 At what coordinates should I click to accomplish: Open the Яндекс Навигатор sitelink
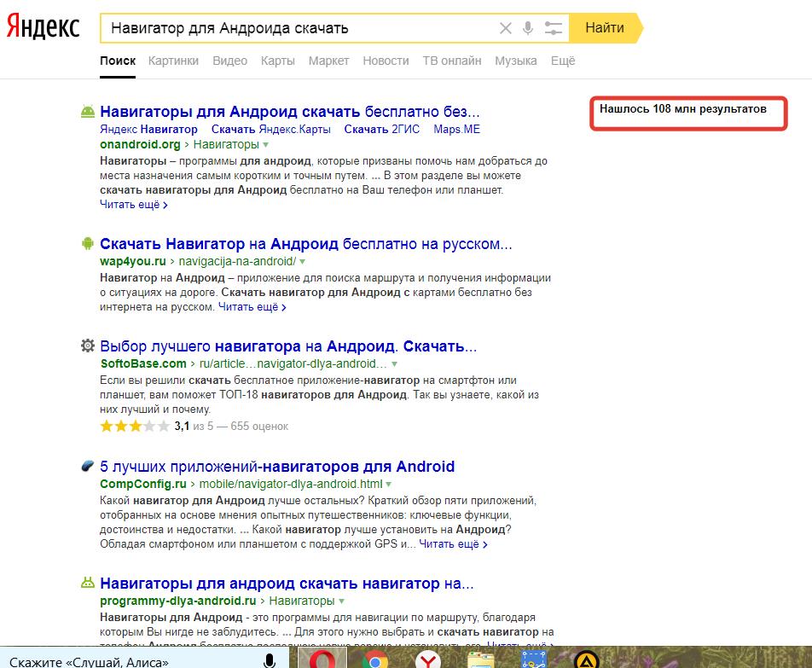pos(148,129)
